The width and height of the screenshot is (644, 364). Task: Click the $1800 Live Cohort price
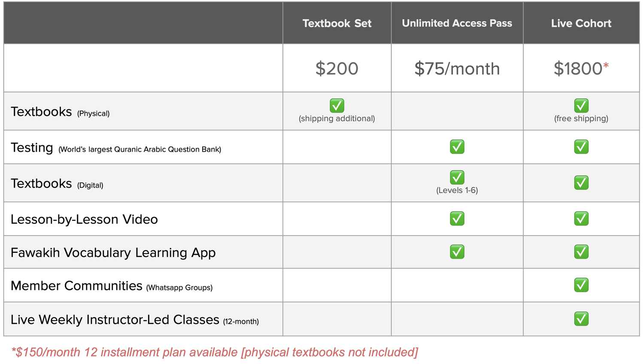pyautogui.click(x=578, y=69)
